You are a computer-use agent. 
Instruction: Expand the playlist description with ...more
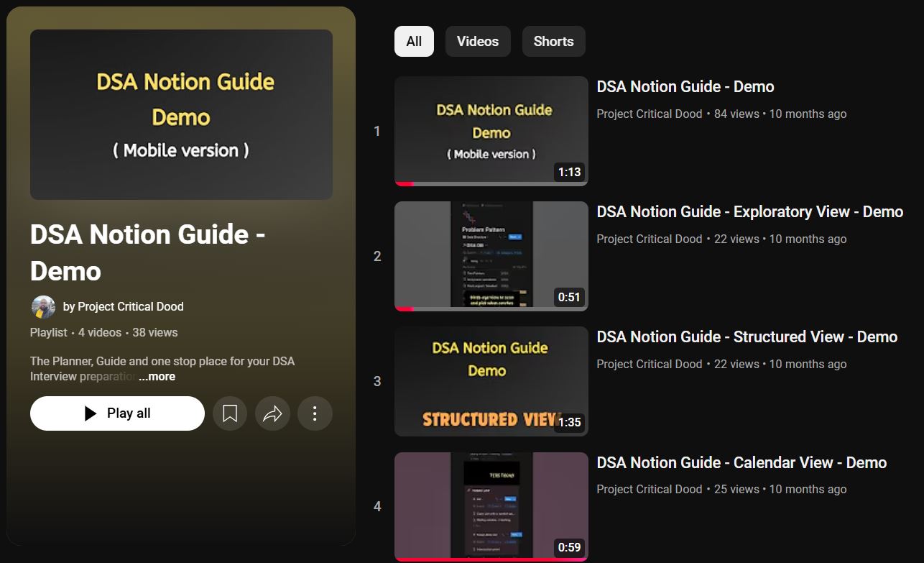click(157, 377)
